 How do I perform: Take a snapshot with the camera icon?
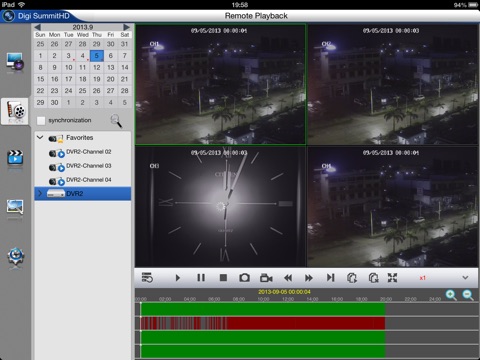point(244,277)
